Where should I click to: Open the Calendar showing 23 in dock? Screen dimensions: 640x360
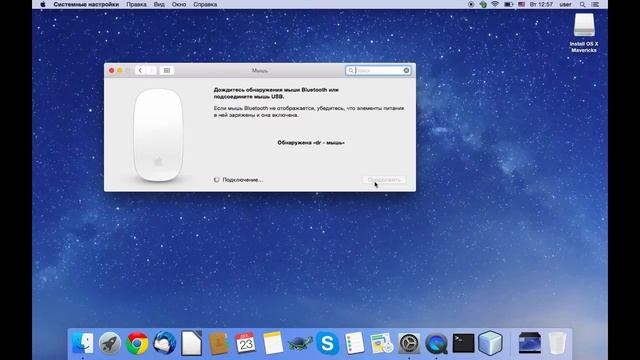pyautogui.click(x=246, y=343)
